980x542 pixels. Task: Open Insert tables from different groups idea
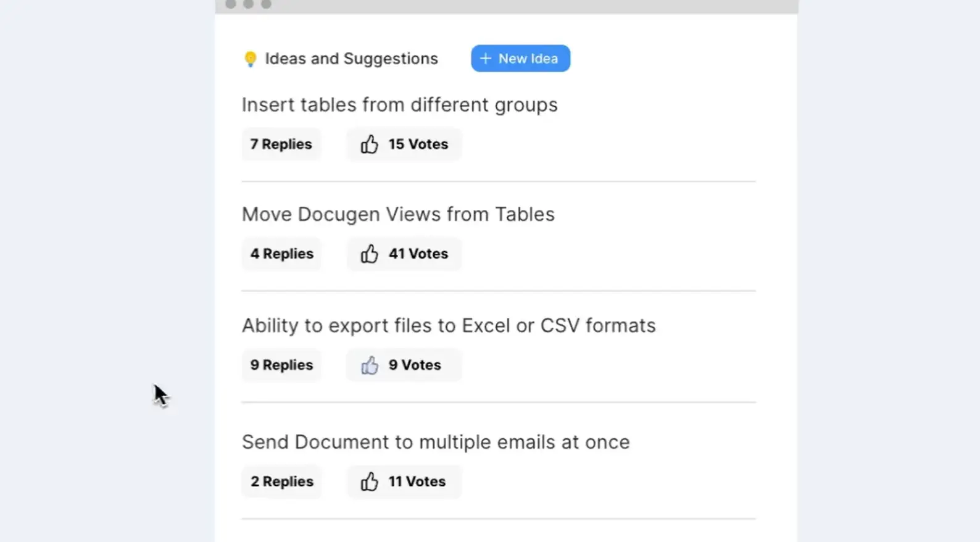(x=400, y=105)
